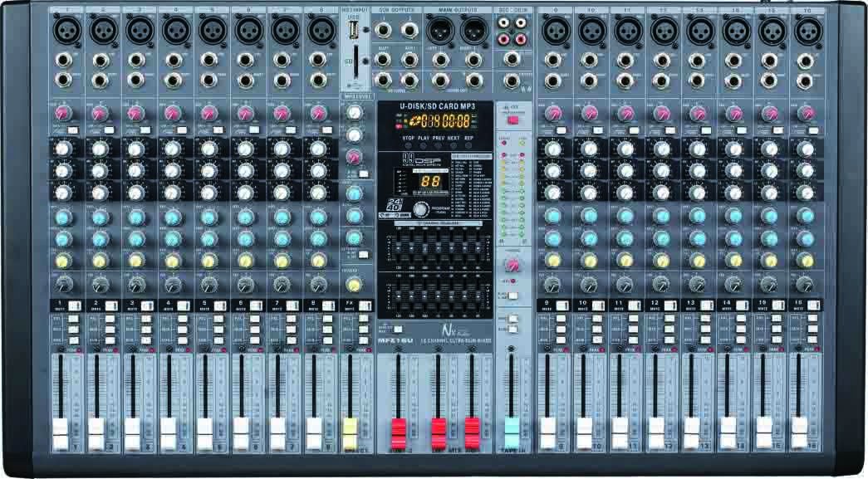Mute channel 1
This screenshot has width=868, height=479.
click(74, 305)
